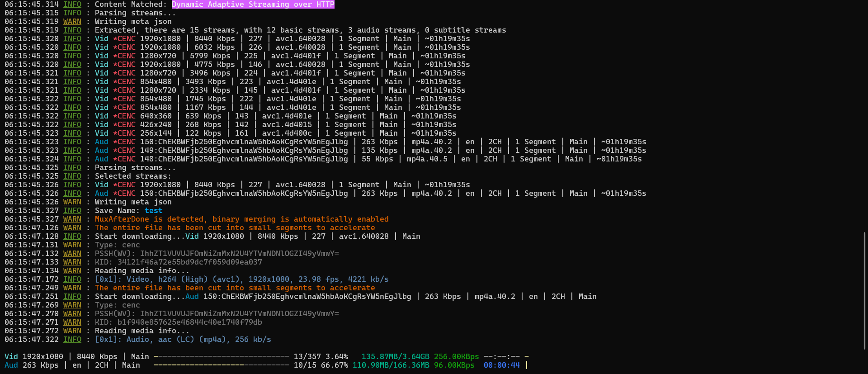This screenshot has width=868, height=374.
Task: Select the 'Extracted, there are 15 streams' line
Action: click(300, 30)
